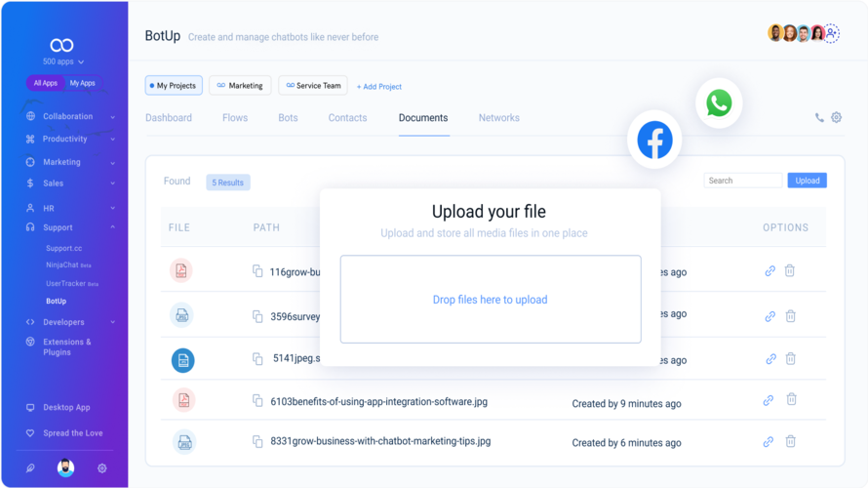
Task: Delete the 3596survey file
Action: pyautogui.click(x=791, y=315)
